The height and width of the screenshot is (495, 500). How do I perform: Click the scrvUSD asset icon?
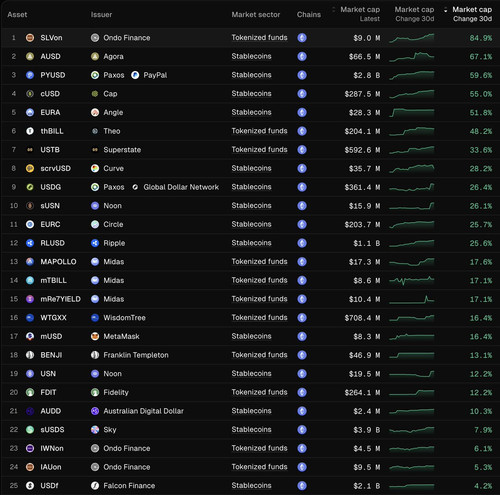(x=30, y=168)
